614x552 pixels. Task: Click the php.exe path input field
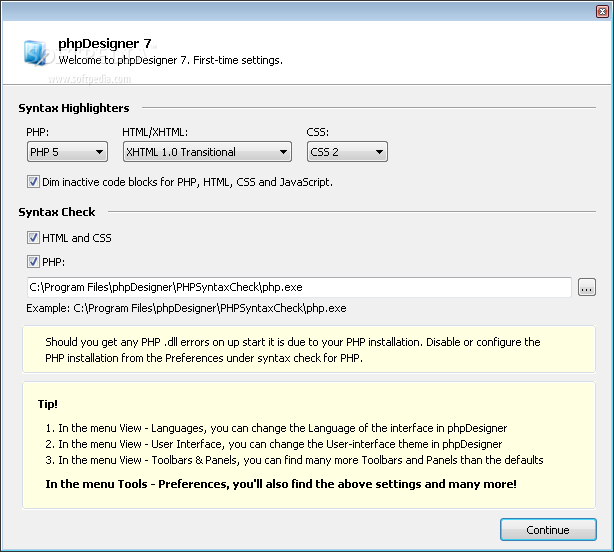pos(299,287)
